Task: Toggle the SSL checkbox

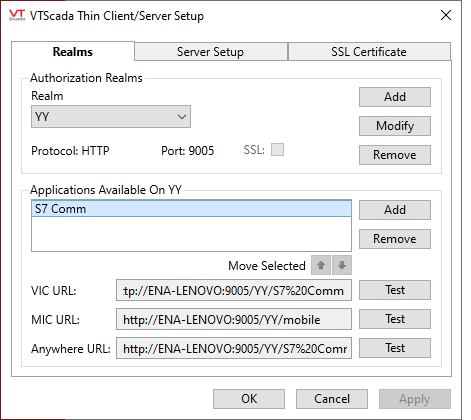Action: 277,150
